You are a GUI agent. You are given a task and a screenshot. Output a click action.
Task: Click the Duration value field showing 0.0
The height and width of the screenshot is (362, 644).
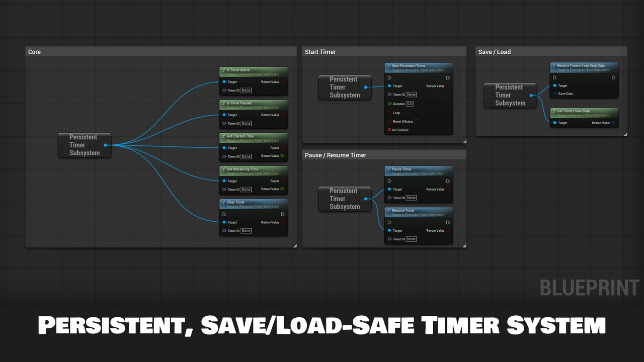coord(410,104)
